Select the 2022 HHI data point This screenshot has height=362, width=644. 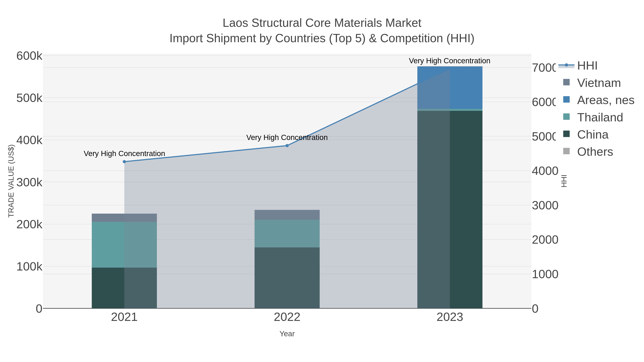(287, 146)
